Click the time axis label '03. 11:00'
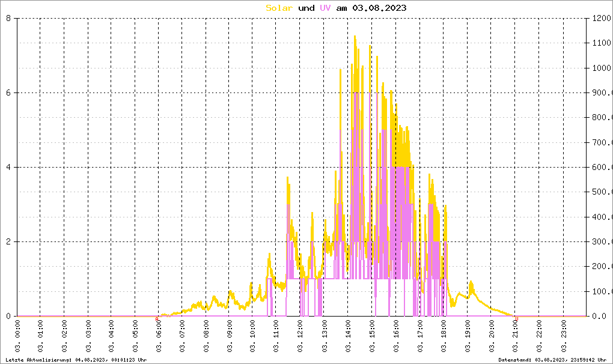Screen dimensions: 613x364 coord(276,336)
